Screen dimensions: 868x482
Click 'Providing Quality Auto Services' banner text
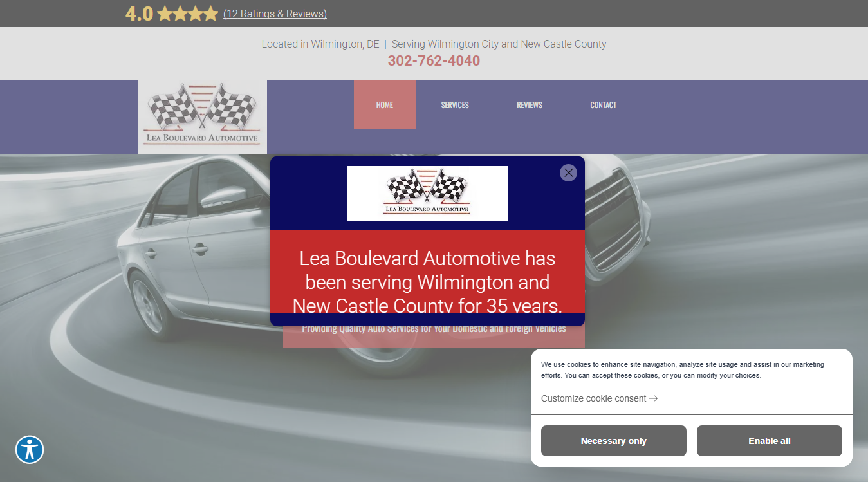click(x=434, y=329)
